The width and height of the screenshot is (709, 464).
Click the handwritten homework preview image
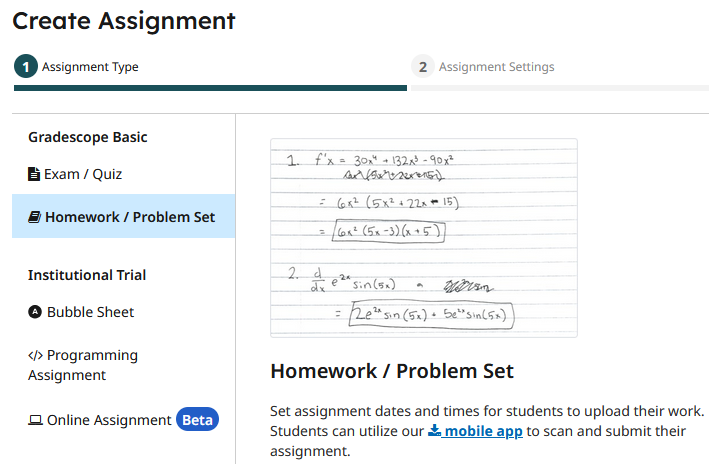pyautogui.click(x=424, y=238)
